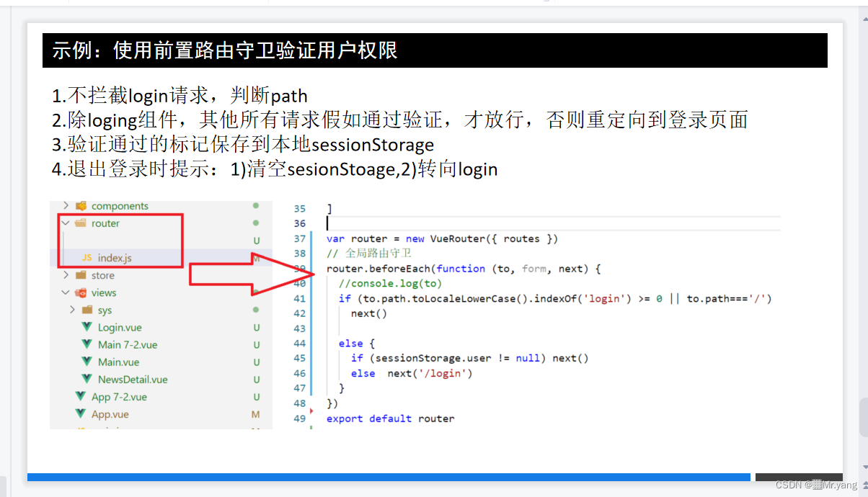Image resolution: width=868 pixels, height=497 pixels.
Task: Click the Vue icon beside App 7-2.vue
Action: pyautogui.click(x=81, y=396)
